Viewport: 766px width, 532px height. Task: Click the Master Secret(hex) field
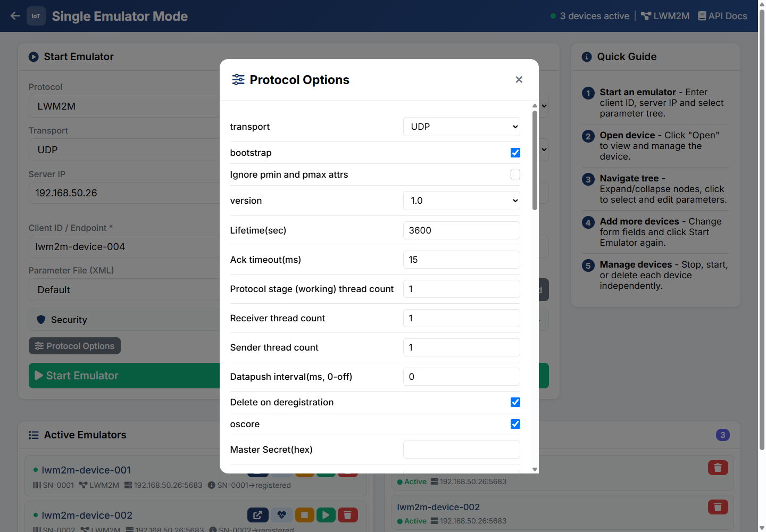462,450
